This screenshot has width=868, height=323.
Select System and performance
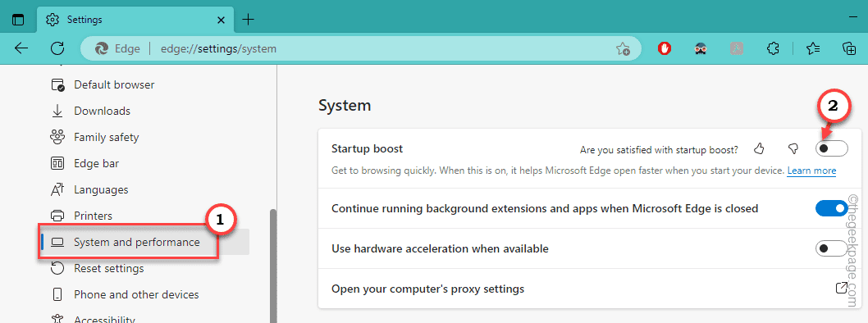point(144,243)
